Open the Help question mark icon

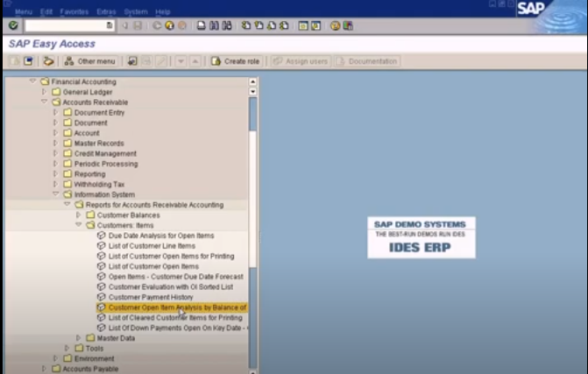[x=335, y=25]
